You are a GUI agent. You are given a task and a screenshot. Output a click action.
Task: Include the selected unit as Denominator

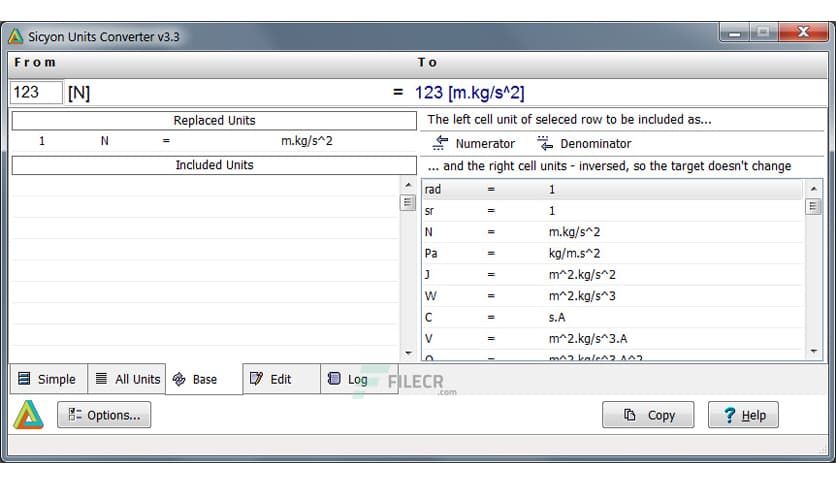tap(584, 143)
